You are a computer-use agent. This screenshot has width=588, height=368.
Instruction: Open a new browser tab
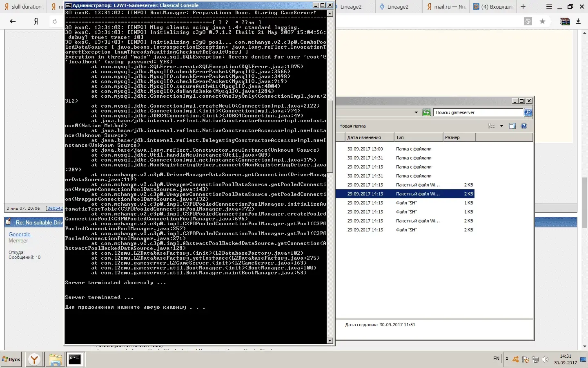point(523,7)
